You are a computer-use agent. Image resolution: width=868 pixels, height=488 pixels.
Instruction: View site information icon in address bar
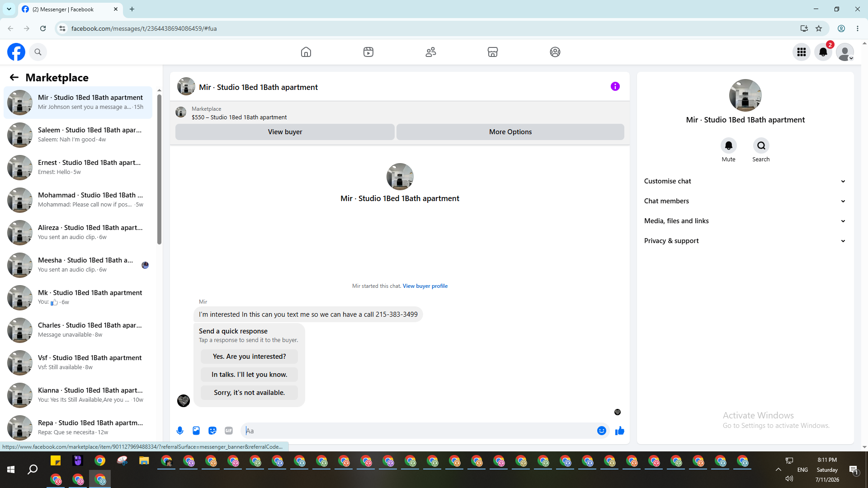(x=62, y=28)
